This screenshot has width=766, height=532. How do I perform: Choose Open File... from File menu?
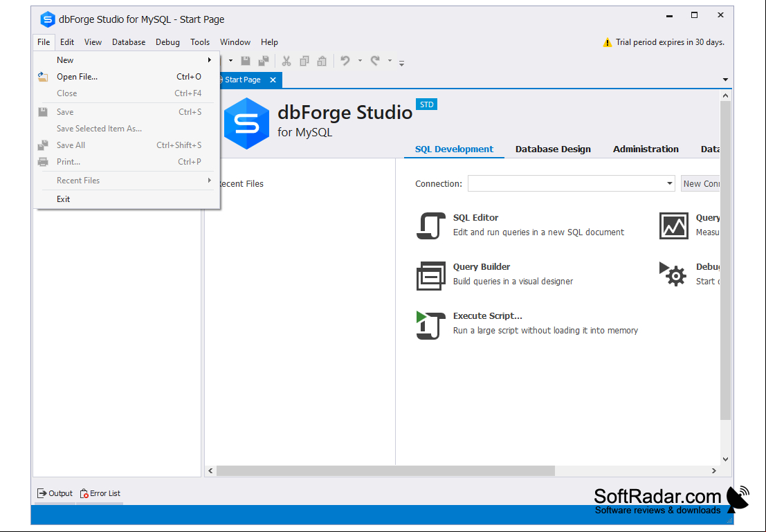click(127, 77)
